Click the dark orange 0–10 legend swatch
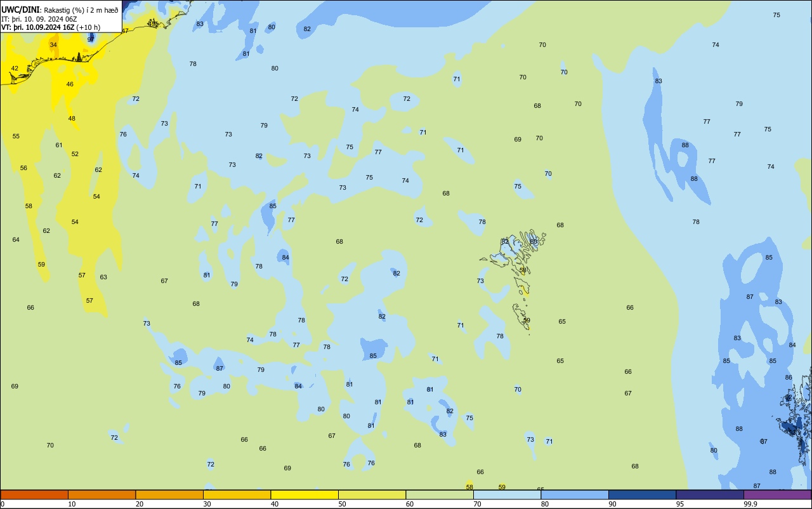The width and height of the screenshot is (812, 509). click(34, 494)
